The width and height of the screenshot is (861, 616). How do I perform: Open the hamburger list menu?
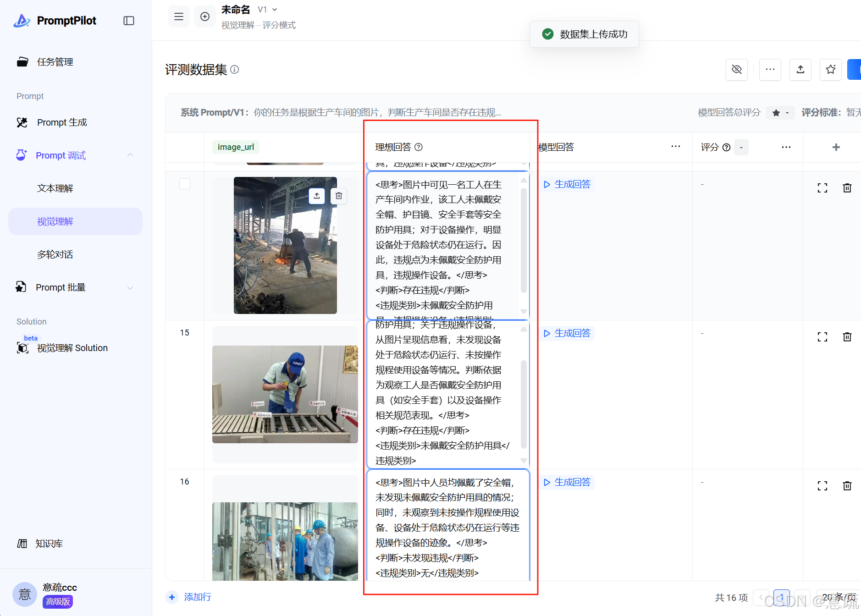tap(179, 16)
